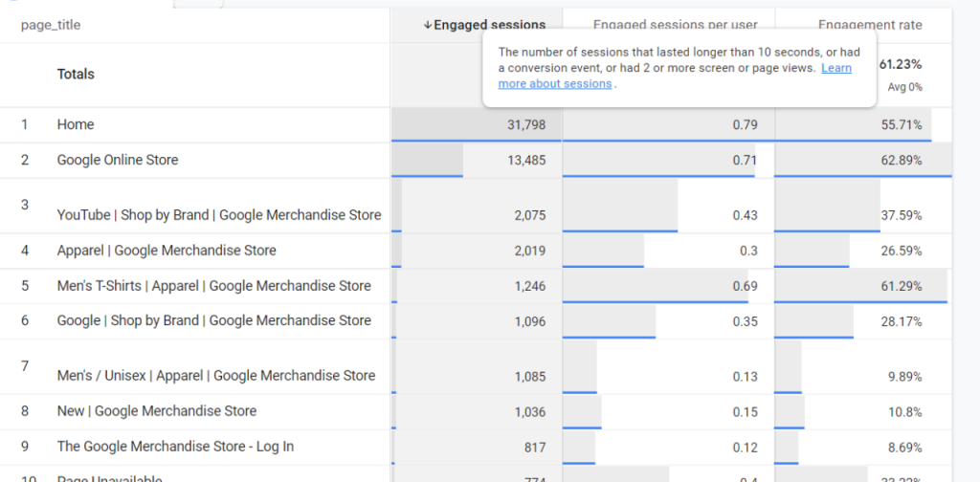
Task: Click the 62.89% engagement rate cell
Action: (x=902, y=160)
